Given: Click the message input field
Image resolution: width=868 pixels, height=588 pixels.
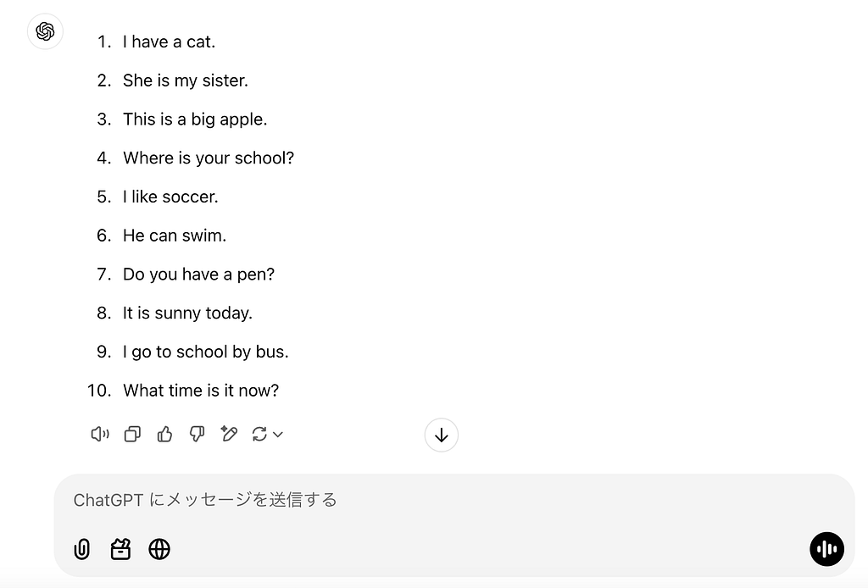Looking at the screenshot, I should (339, 500).
